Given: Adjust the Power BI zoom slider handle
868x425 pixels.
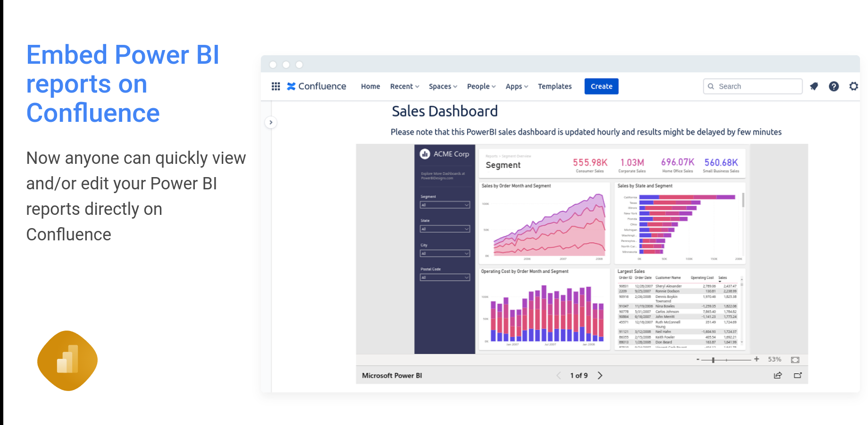Looking at the screenshot, I should click(x=713, y=360).
